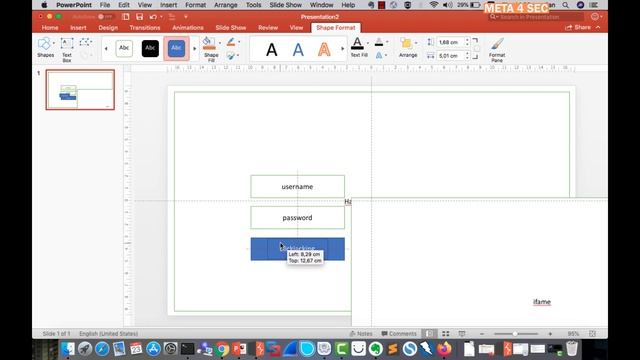Click the Save icon in title bar
The image size is (640, 360).
pyautogui.click(x=140, y=17)
